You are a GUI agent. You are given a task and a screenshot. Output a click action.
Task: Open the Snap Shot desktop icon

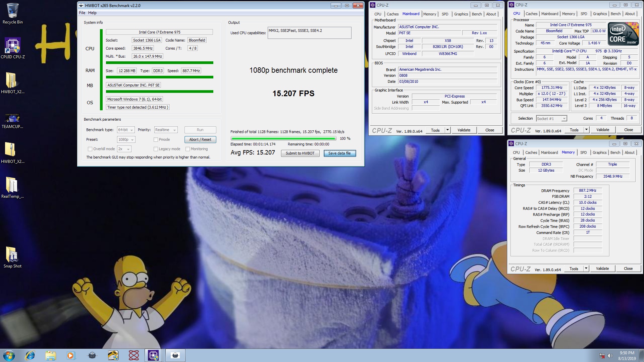point(12,257)
